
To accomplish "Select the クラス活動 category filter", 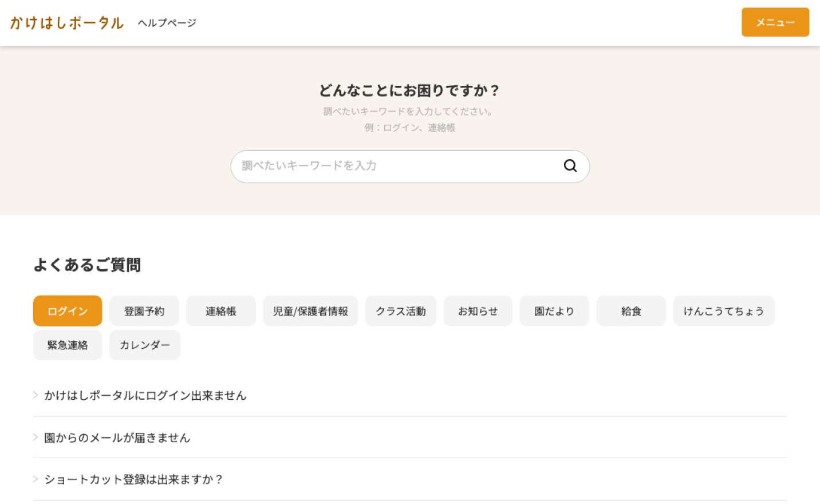I will click(400, 310).
